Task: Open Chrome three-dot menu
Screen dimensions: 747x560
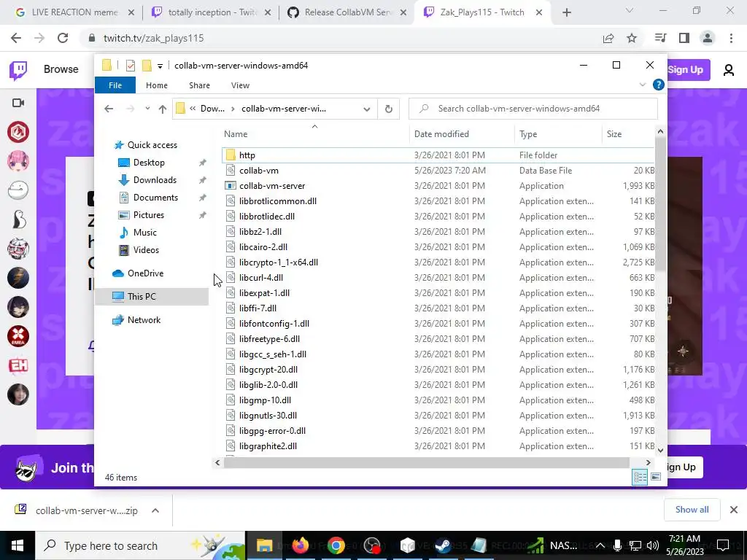Action: tap(731, 38)
